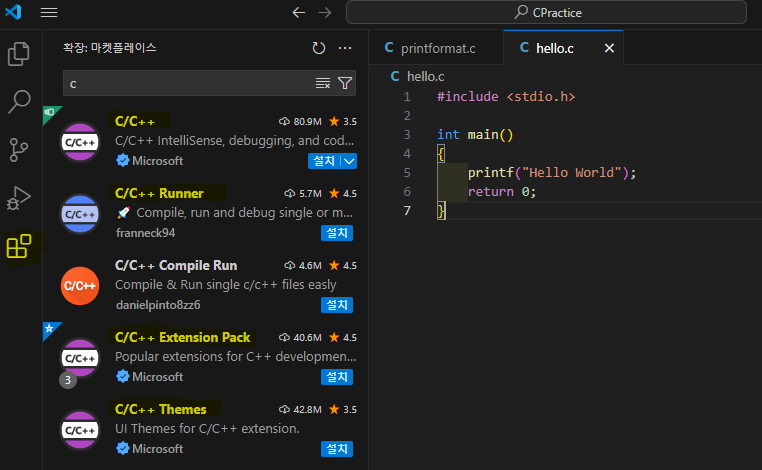The width and height of the screenshot is (762, 470).
Task: Select the C/C++ Runner extension title
Action: pos(159,193)
